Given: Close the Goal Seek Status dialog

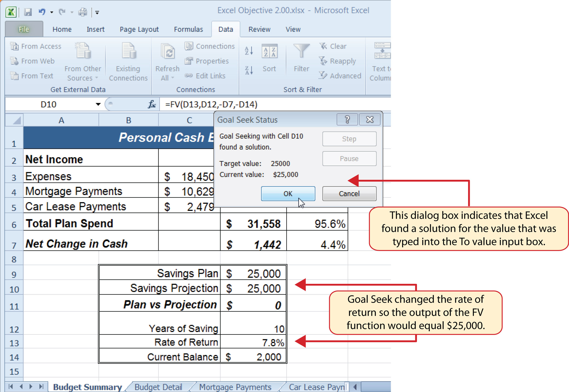Looking at the screenshot, I should tap(370, 120).
